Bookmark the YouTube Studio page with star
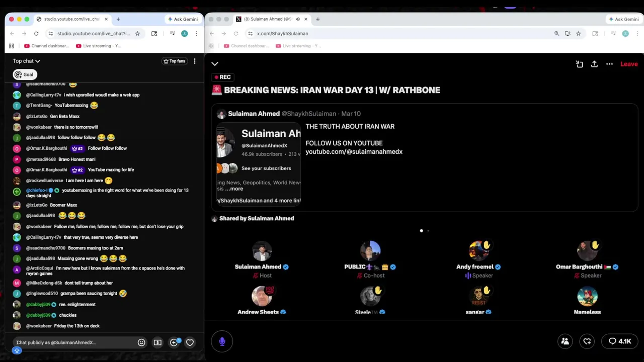 (137, 34)
